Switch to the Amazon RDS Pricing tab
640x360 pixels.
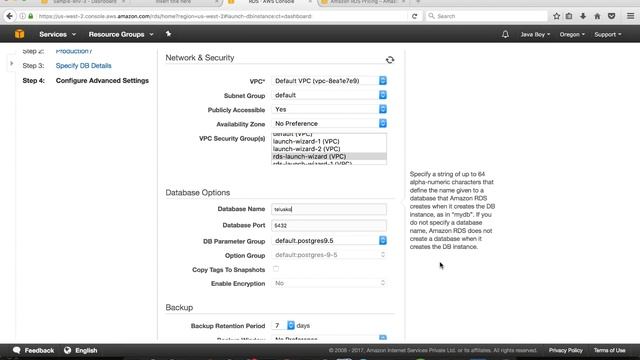pos(362,2)
